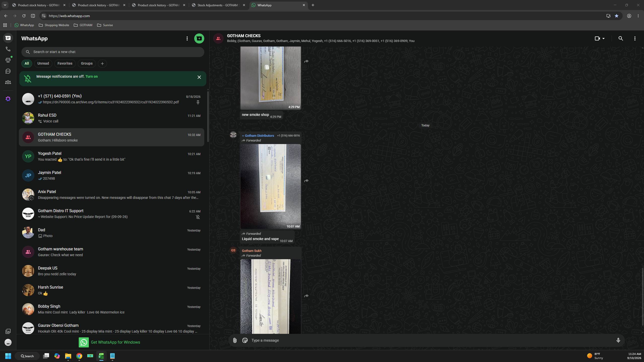Start voice message with microphone icon
The image size is (644, 362).
(618, 340)
